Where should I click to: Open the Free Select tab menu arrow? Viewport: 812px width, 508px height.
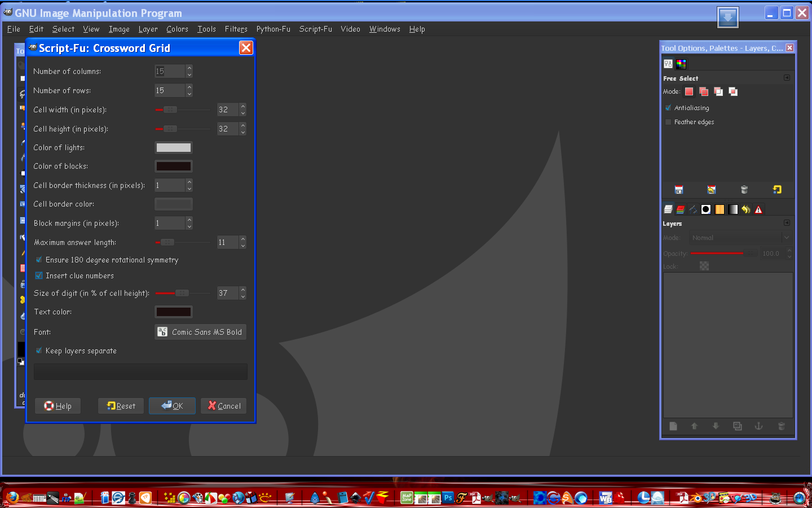(787, 78)
